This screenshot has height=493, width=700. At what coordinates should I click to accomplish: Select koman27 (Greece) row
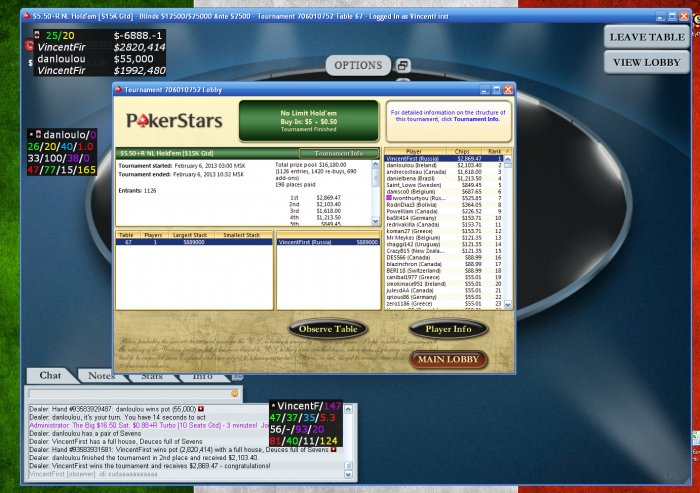pos(444,231)
